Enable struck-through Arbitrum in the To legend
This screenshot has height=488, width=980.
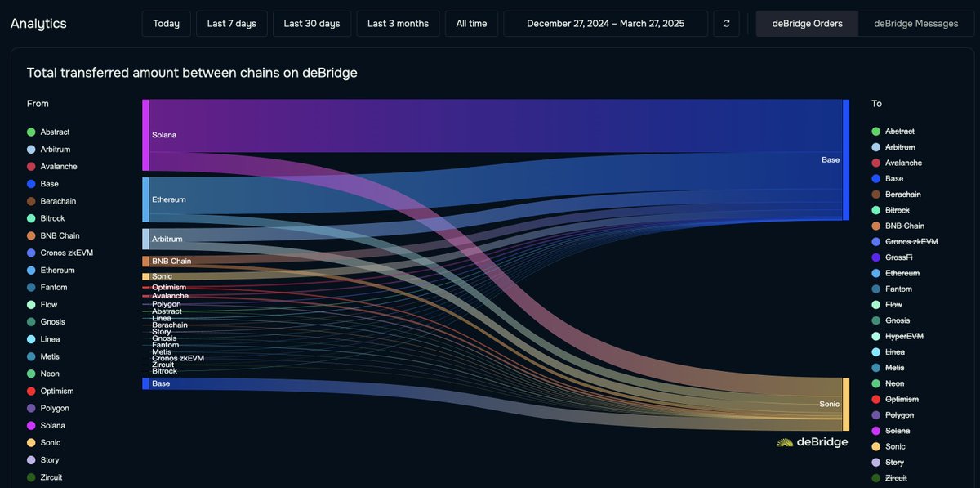pyautogui.click(x=893, y=147)
